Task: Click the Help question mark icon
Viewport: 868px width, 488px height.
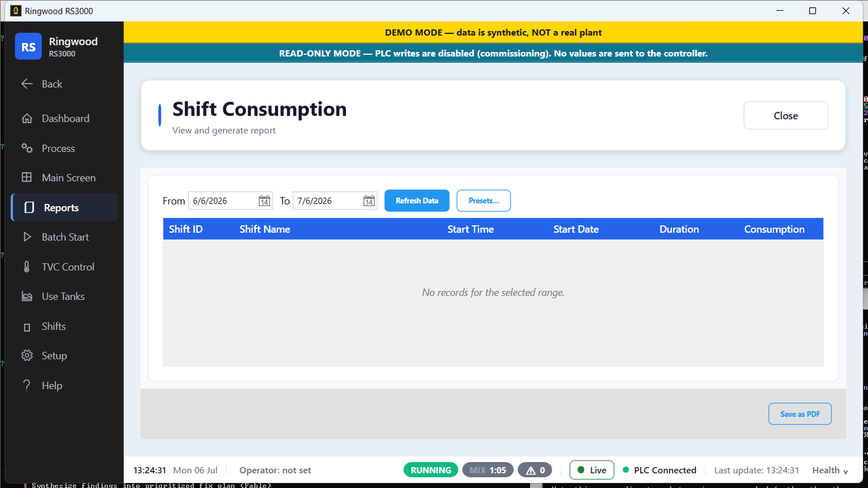Action: click(x=27, y=385)
